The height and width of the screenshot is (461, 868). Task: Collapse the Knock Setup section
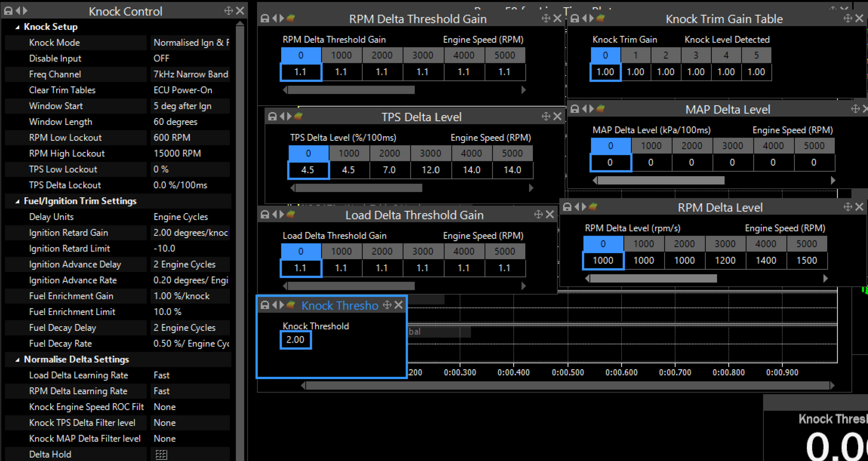point(17,27)
